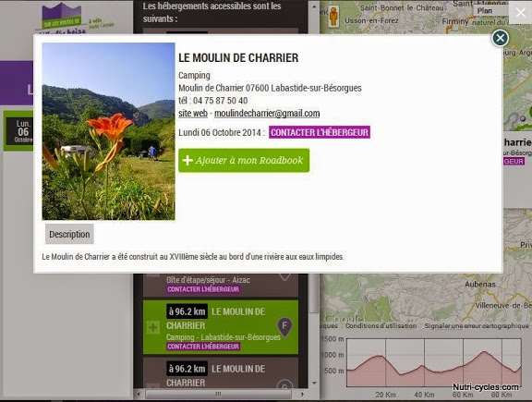Screen dimensions: 532x402
Task: Open the site web link
Action: (193, 114)
